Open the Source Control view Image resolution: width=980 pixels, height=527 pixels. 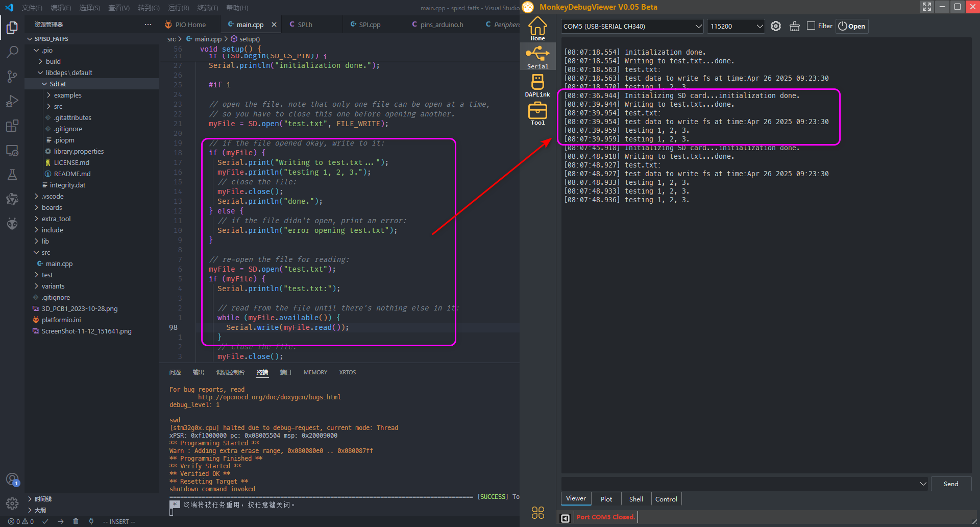coord(12,76)
